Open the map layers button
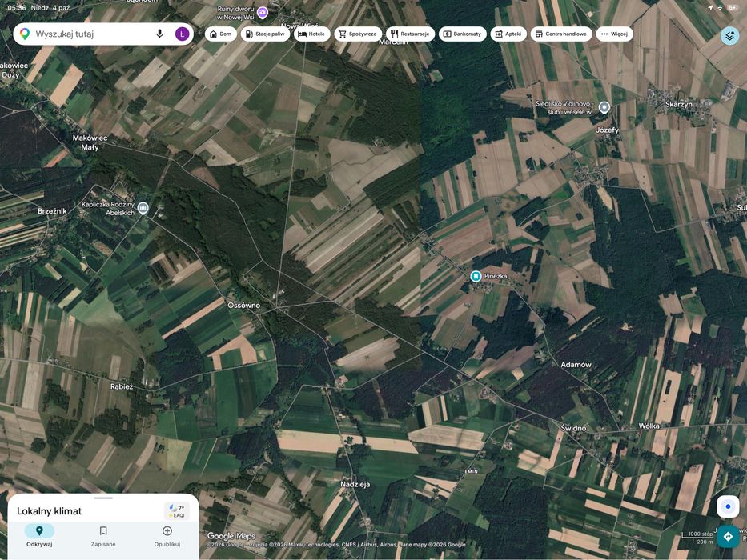The height and width of the screenshot is (560, 747). tap(729, 36)
